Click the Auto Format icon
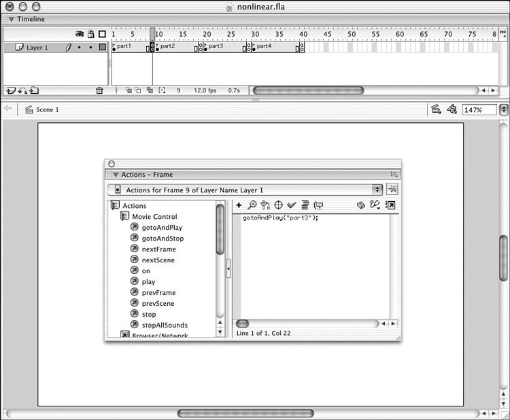The height and width of the screenshot is (420, 510). (x=305, y=205)
